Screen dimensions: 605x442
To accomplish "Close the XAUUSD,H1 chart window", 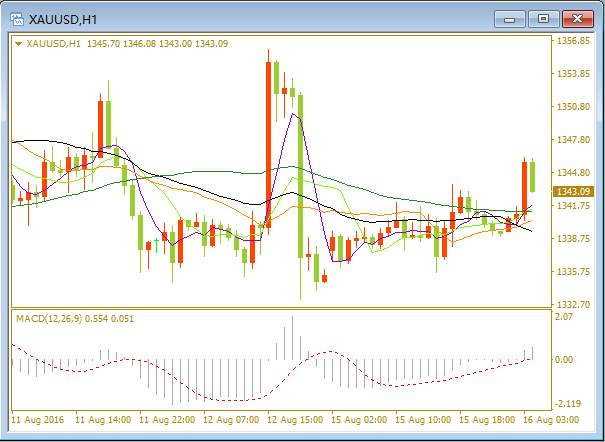I will point(577,19).
